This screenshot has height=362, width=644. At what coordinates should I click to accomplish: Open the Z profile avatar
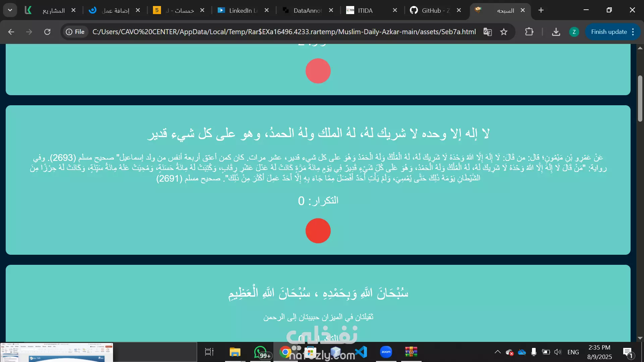574,32
